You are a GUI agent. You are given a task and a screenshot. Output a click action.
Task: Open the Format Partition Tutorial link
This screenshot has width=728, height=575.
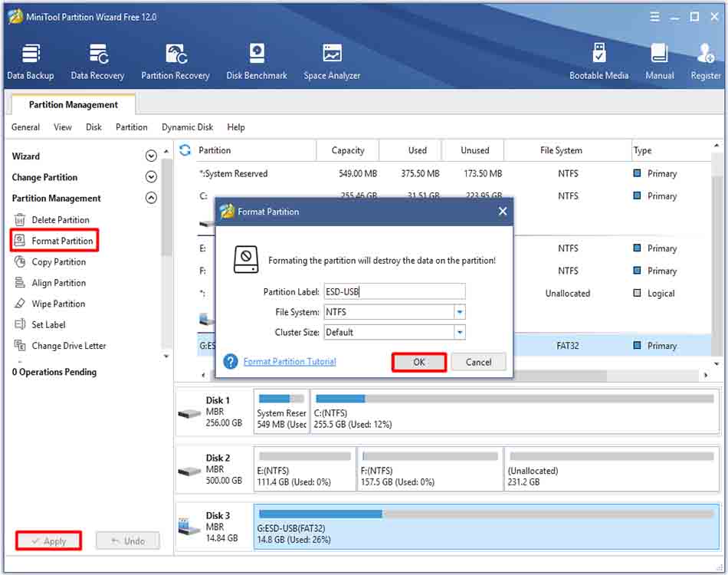click(290, 361)
